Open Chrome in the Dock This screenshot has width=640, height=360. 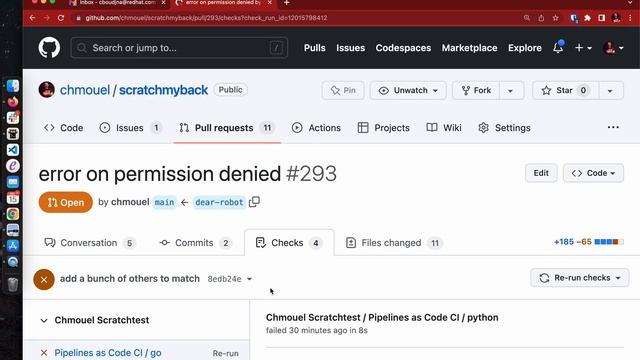tap(13, 214)
